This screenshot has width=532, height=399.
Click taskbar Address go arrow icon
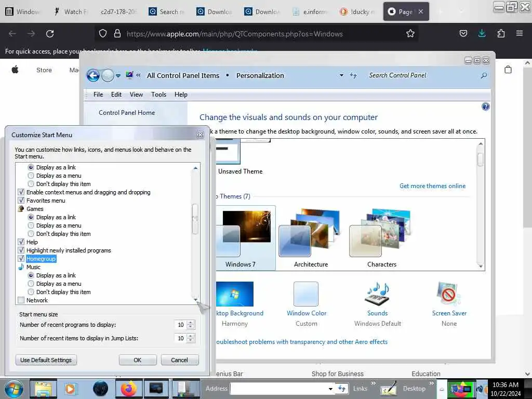coord(342,389)
